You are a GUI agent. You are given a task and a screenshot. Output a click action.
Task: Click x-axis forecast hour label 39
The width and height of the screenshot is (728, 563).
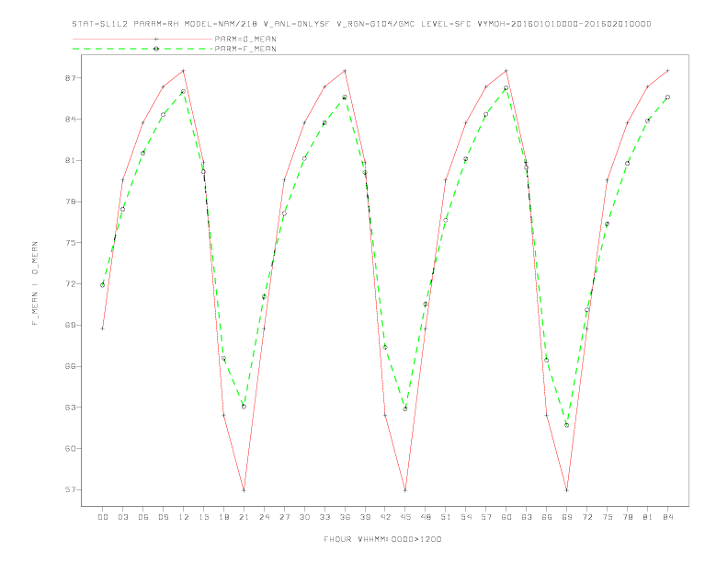click(365, 517)
